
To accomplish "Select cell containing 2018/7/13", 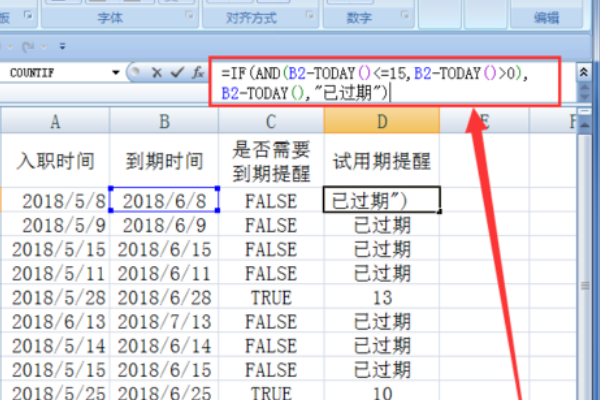I will click(x=164, y=320).
